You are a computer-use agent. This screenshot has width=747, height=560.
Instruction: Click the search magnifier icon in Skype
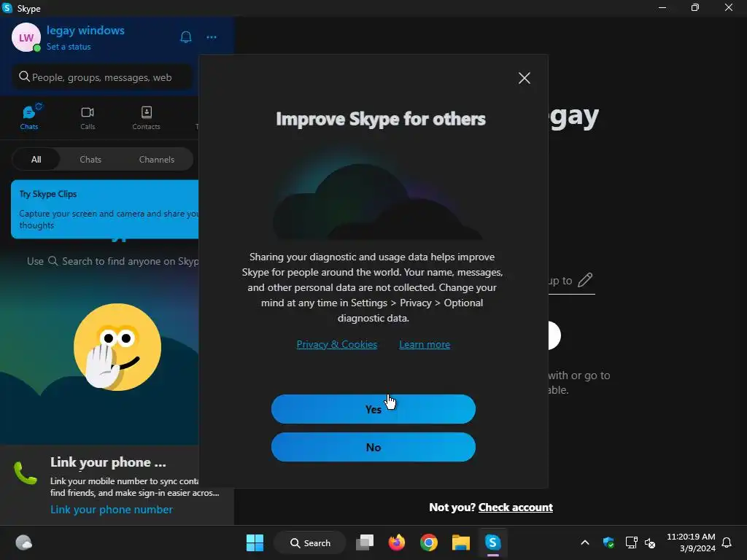click(24, 77)
